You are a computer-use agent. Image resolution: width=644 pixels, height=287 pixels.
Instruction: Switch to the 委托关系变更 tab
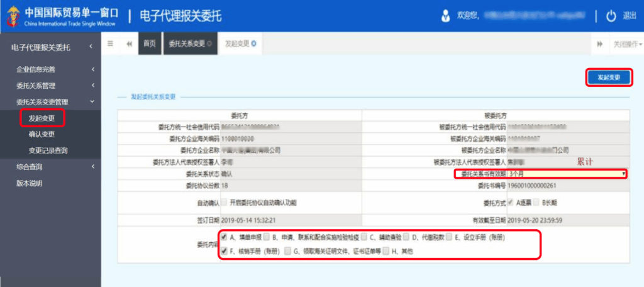(x=190, y=43)
